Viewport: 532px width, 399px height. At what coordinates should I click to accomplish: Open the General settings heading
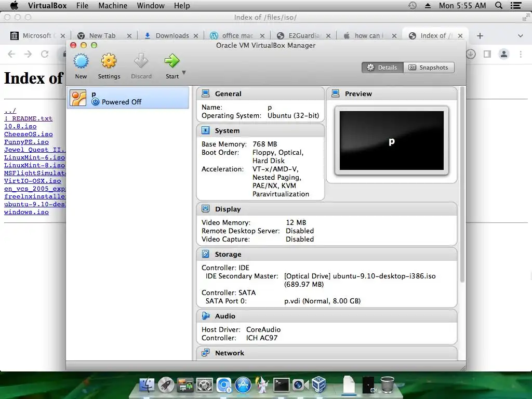228,94
